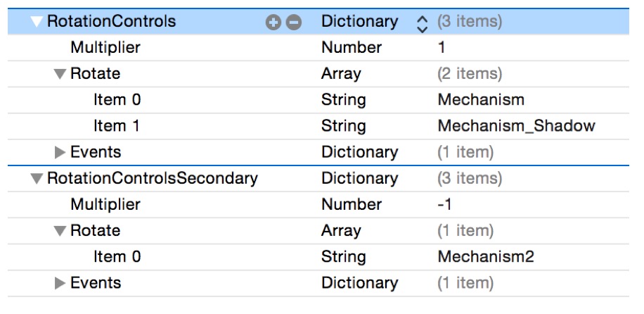Select the Mechanism2 string value
The height and width of the screenshot is (314, 644).
point(485,256)
